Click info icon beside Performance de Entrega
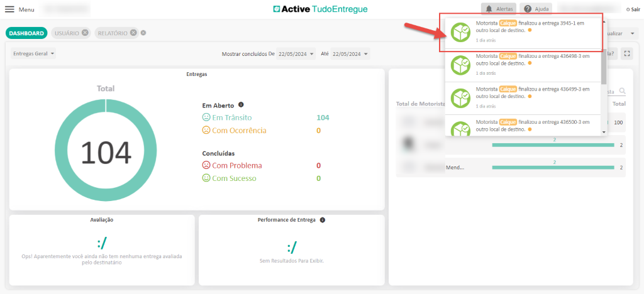644x294 pixels. pyautogui.click(x=322, y=220)
